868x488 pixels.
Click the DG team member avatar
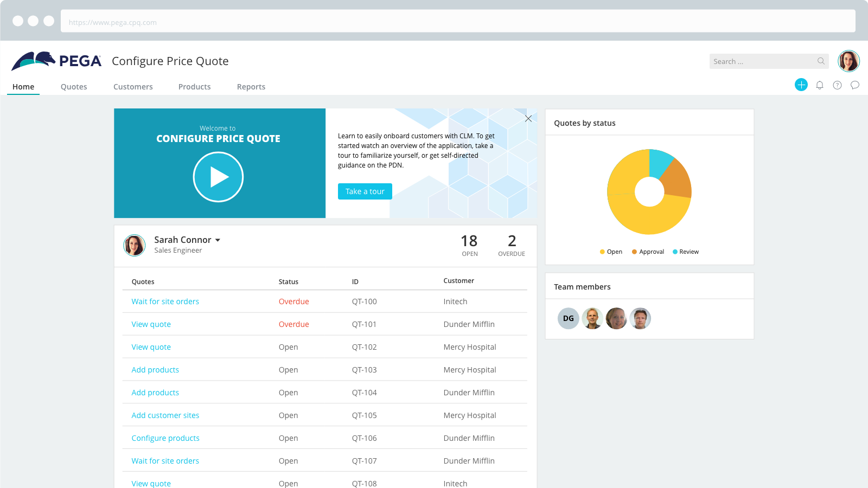tap(569, 318)
